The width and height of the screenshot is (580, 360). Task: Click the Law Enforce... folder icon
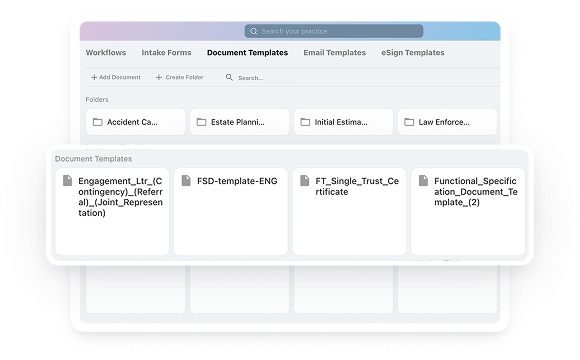409,122
